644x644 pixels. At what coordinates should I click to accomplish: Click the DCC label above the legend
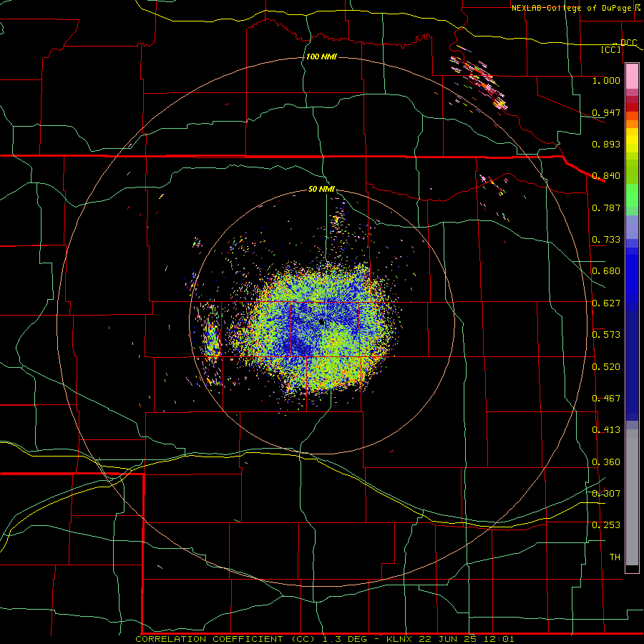tap(628, 43)
